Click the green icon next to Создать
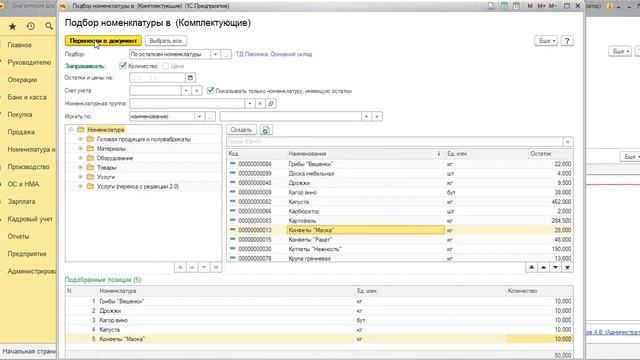 (x=266, y=130)
